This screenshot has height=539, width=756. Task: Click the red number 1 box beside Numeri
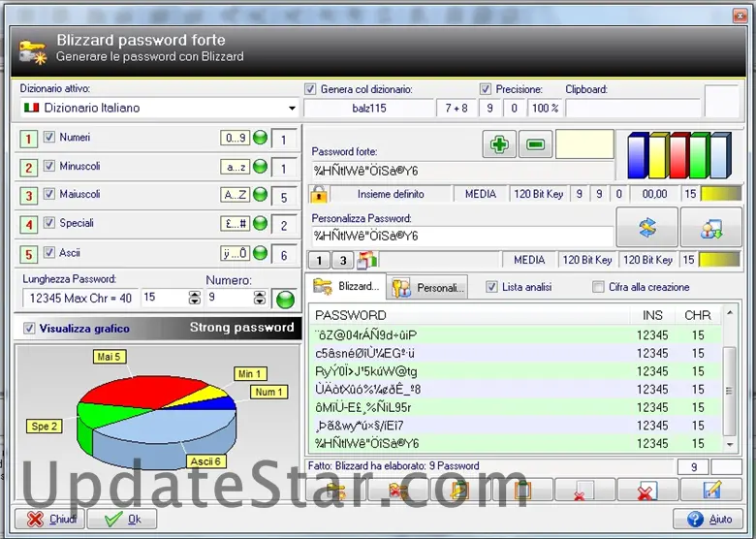click(28, 140)
